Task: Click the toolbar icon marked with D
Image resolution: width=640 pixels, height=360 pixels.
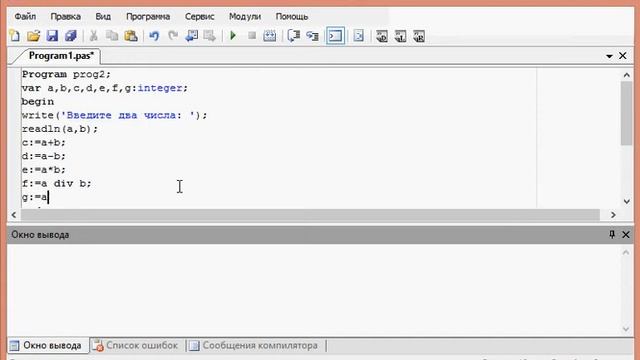Action: (382, 36)
